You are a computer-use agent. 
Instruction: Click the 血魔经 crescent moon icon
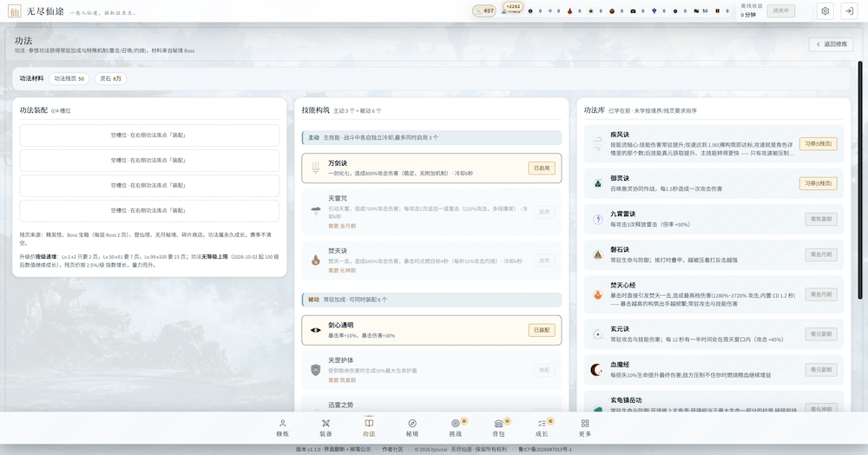coord(597,370)
